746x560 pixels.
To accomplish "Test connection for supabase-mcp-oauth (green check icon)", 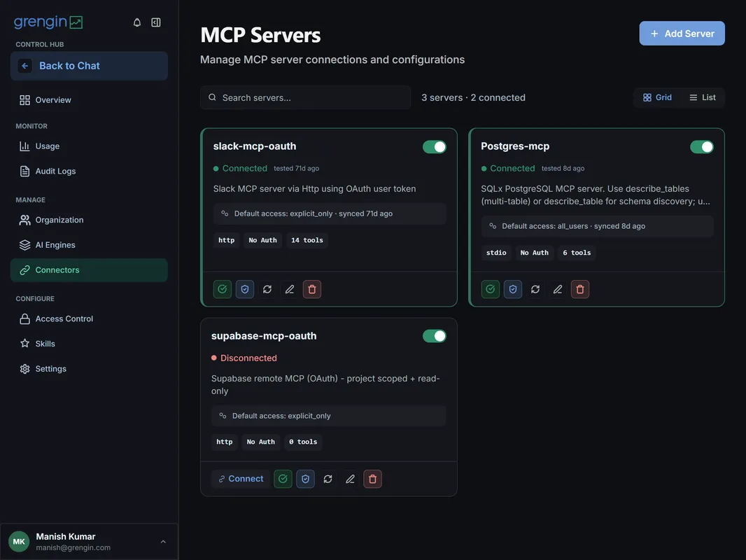I will click(283, 479).
